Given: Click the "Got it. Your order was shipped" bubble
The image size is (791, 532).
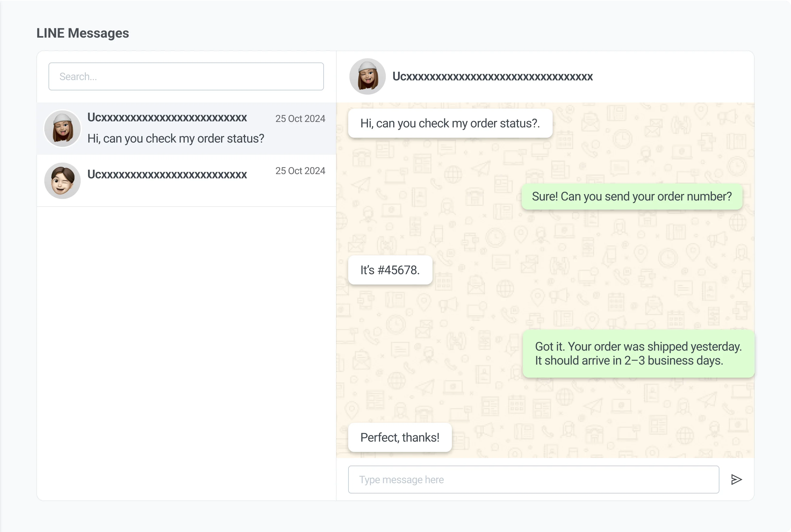Looking at the screenshot, I should (x=638, y=354).
